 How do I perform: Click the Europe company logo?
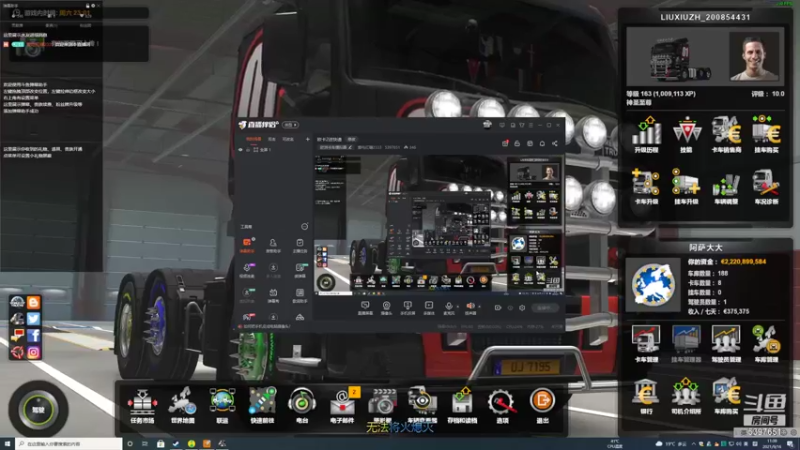pos(653,285)
